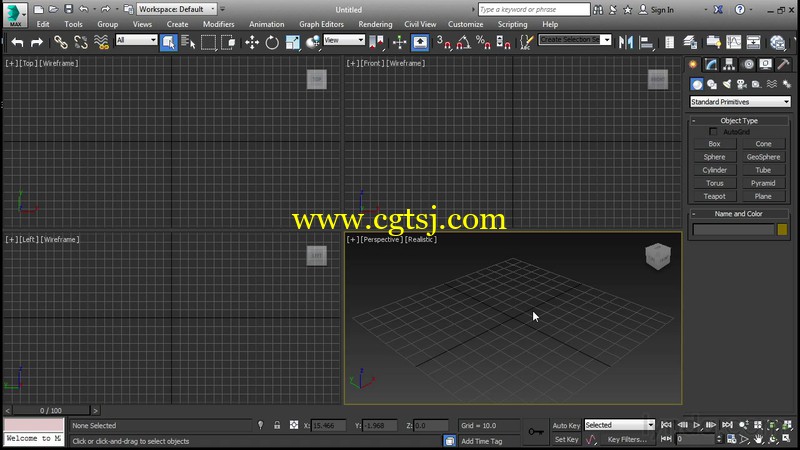Switch to the Modify panel tab
The height and width of the screenshot is (450, 800).
pos(711,64)
